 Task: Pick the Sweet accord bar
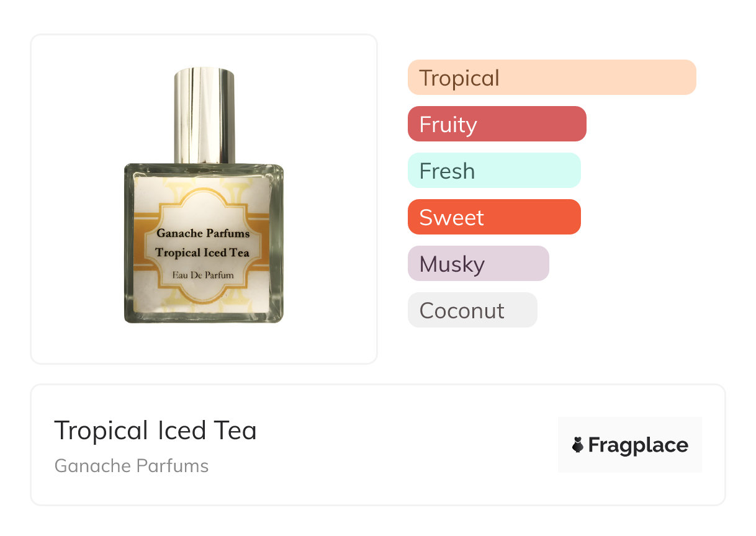coord(494,217)
